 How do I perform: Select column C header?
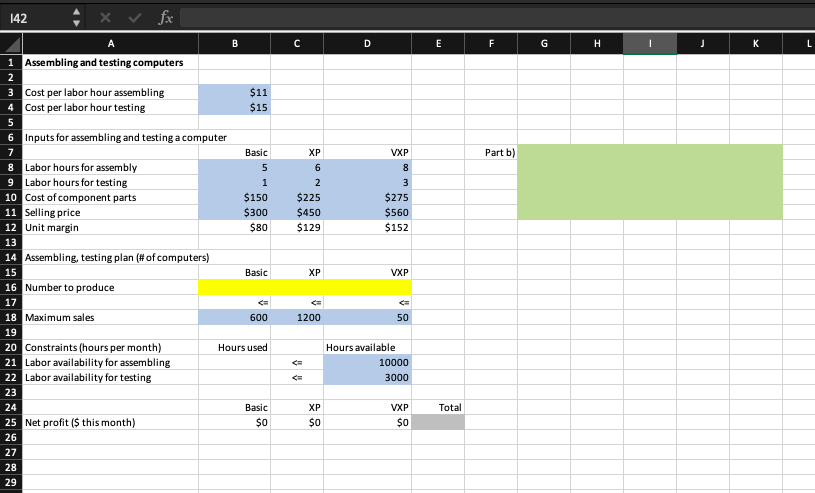[297, 44]
